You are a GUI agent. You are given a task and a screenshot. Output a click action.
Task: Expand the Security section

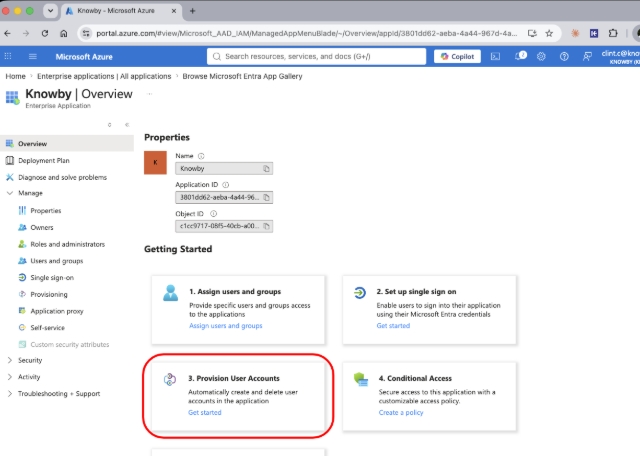point(10,360)
